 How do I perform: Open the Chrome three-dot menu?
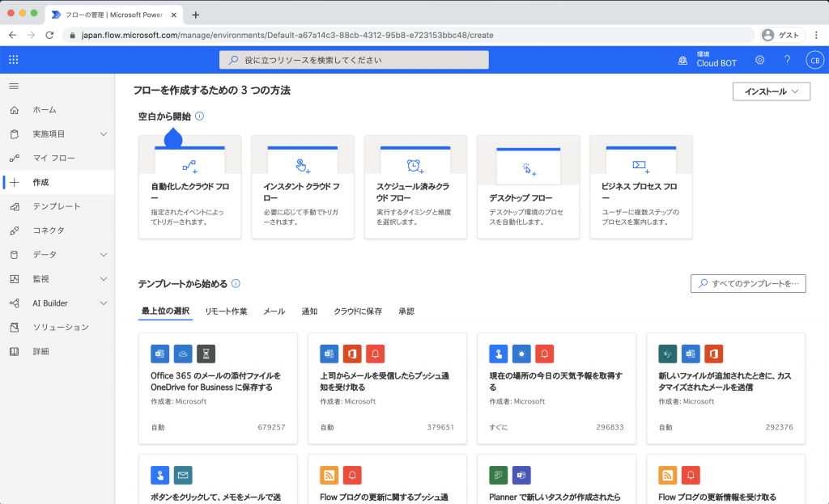816,36
